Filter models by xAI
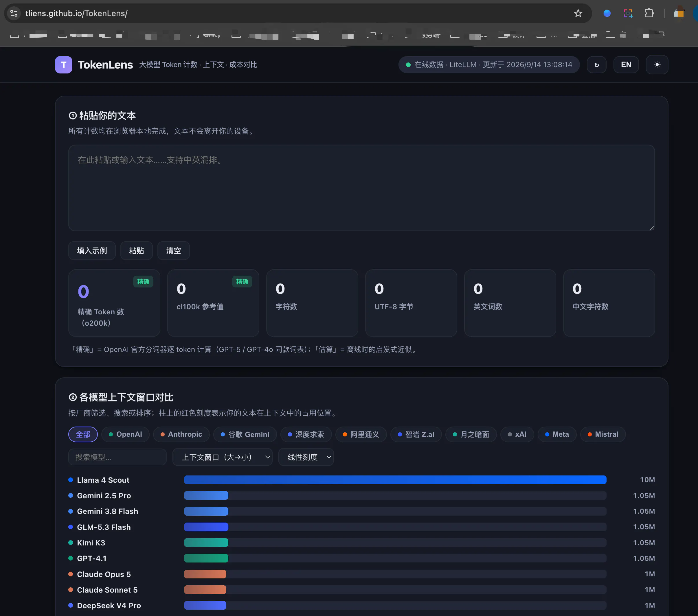698x616 pixels. pos(517,434)
